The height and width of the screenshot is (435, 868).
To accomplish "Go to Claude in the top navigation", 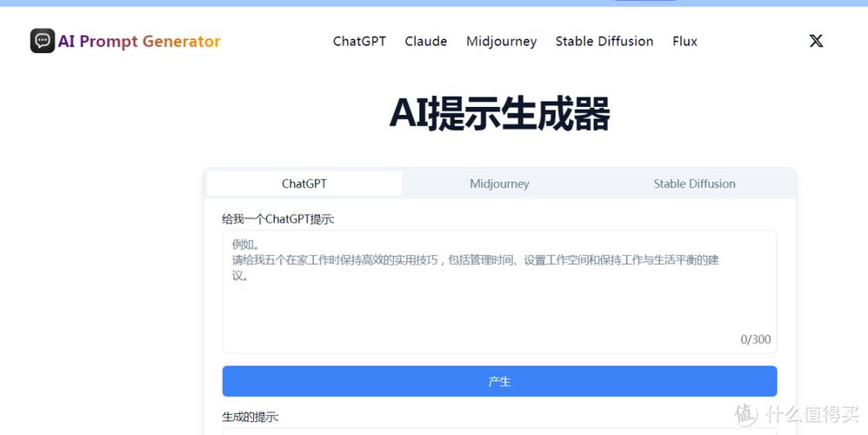I will pyautogui.click(x=425, y=42).
